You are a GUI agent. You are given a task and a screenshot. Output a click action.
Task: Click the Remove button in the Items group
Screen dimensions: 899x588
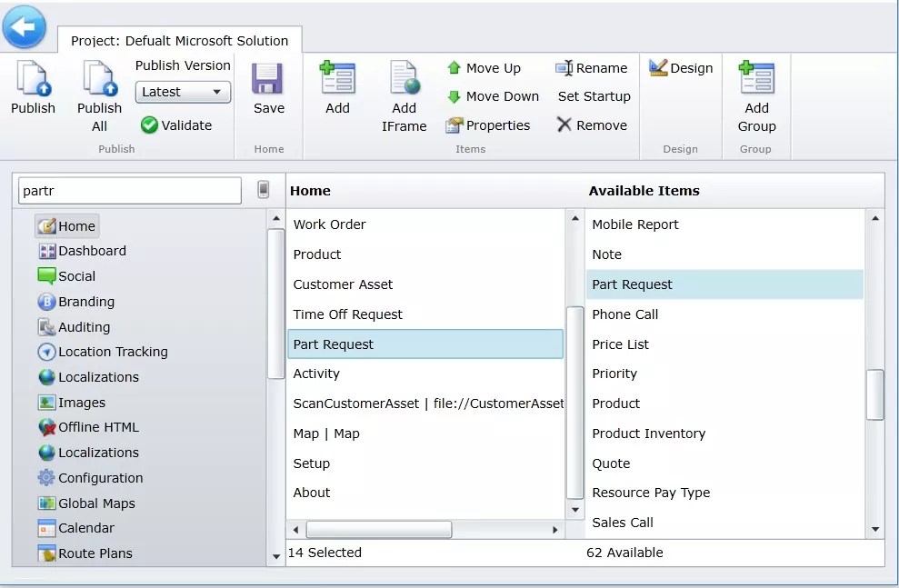[x=592, y=125]
